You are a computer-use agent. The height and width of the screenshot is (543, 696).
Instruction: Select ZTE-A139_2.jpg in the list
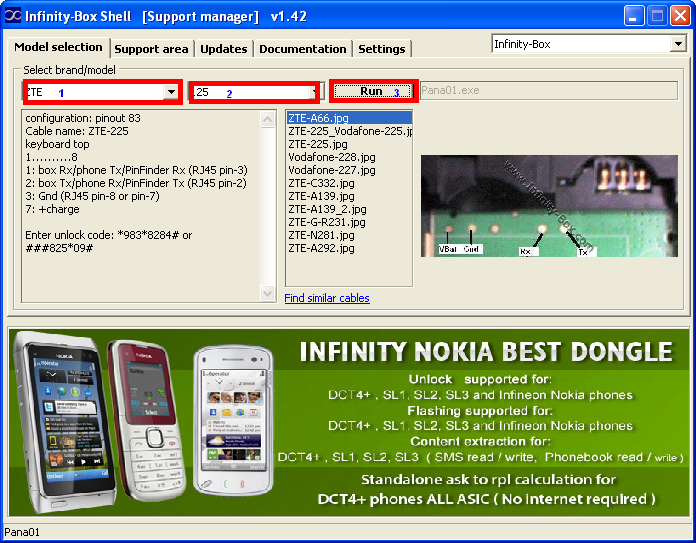pos(349,209)
